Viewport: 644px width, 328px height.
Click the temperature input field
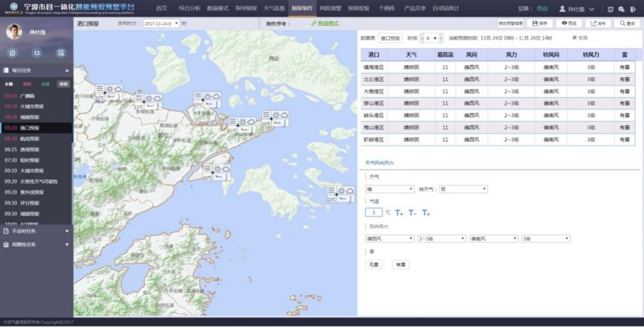coord(374,212)
